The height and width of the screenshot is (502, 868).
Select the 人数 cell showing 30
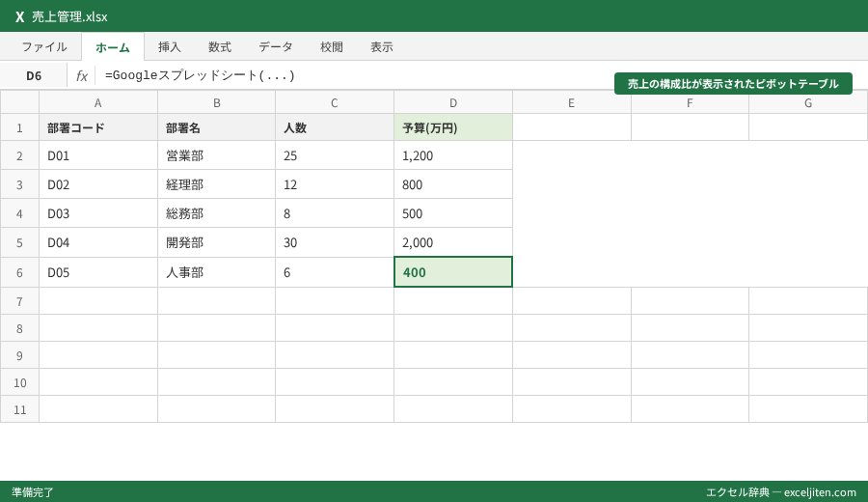point(335,242)
